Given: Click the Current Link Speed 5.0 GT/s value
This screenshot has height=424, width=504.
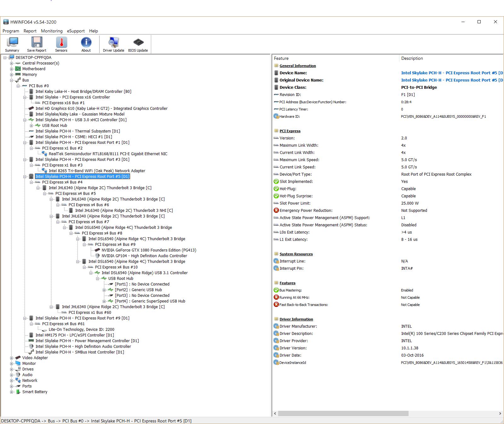Looking at the screenshot, I should (409, 167).
